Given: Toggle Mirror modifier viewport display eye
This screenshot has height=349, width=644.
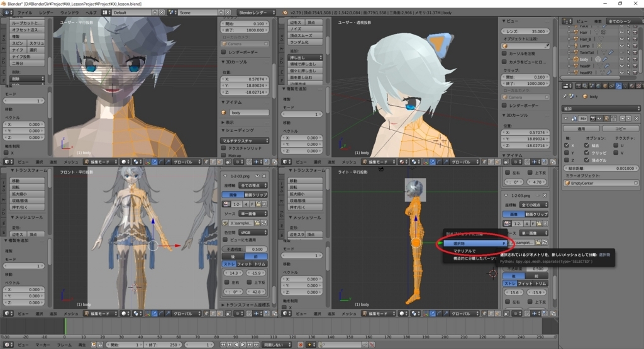Looking at the screenshot, I should [x=599, y=118].
